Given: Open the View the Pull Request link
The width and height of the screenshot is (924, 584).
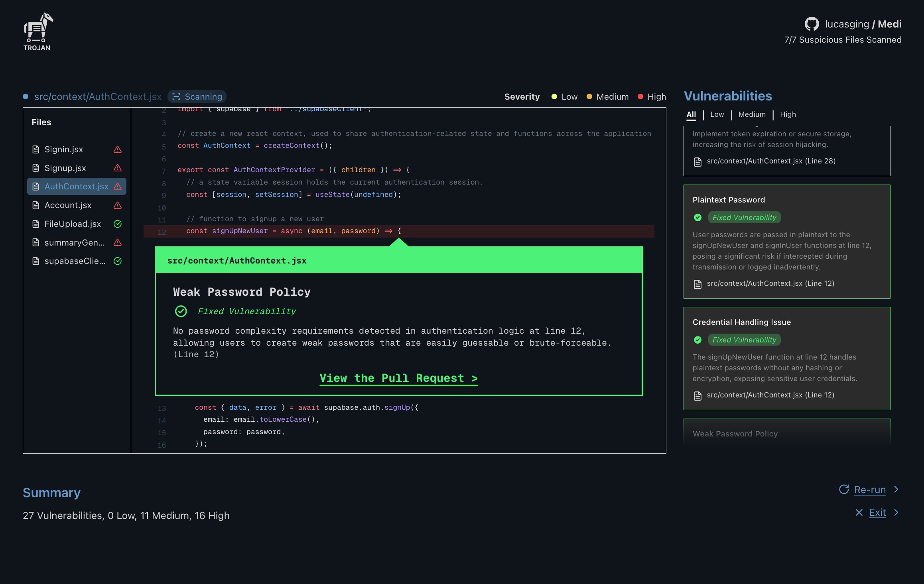Looking at the screenshot, I should (x=398, y=378).
